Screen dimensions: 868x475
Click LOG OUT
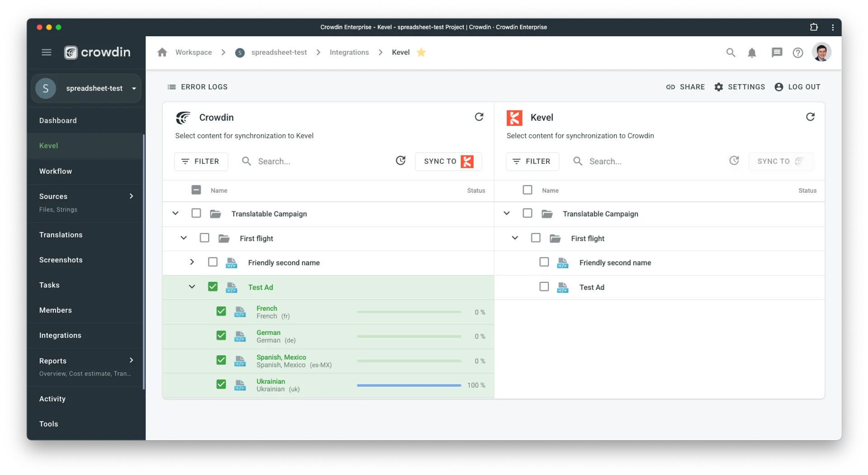[797, 87]
